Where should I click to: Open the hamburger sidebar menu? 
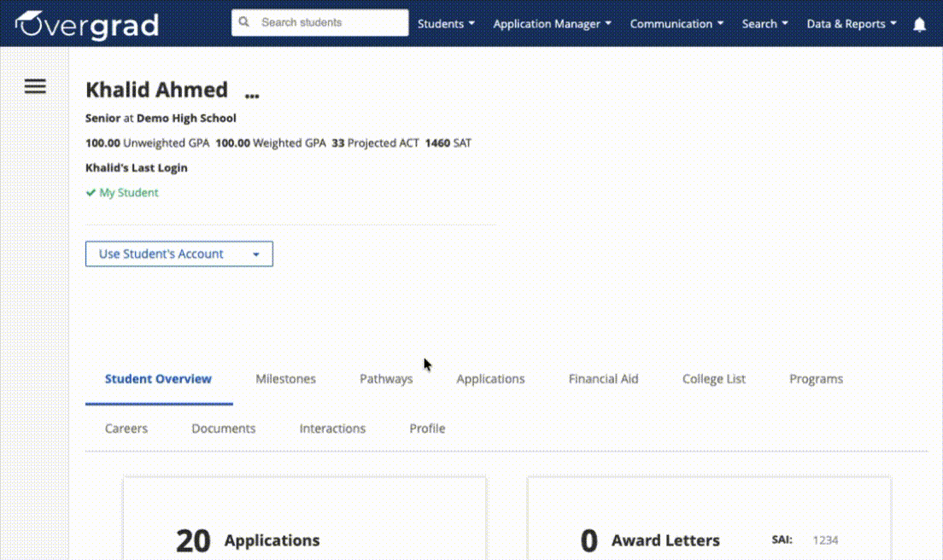[x=35, y=86]
